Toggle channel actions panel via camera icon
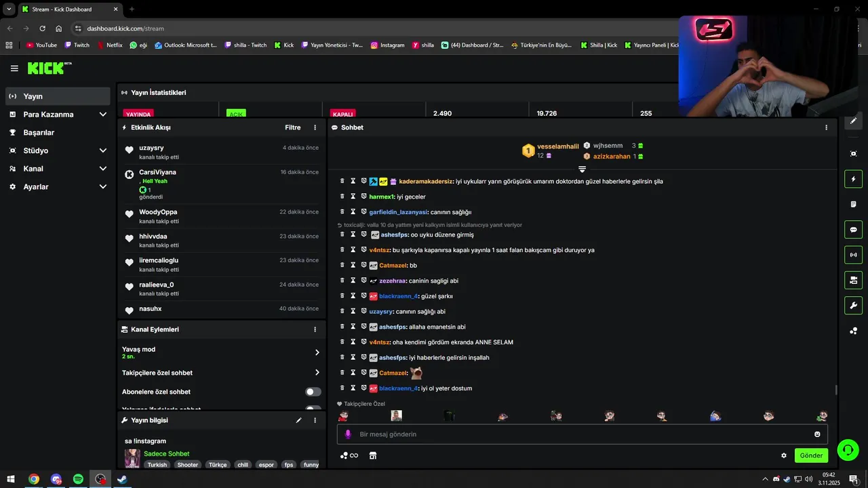 point(854,280)
